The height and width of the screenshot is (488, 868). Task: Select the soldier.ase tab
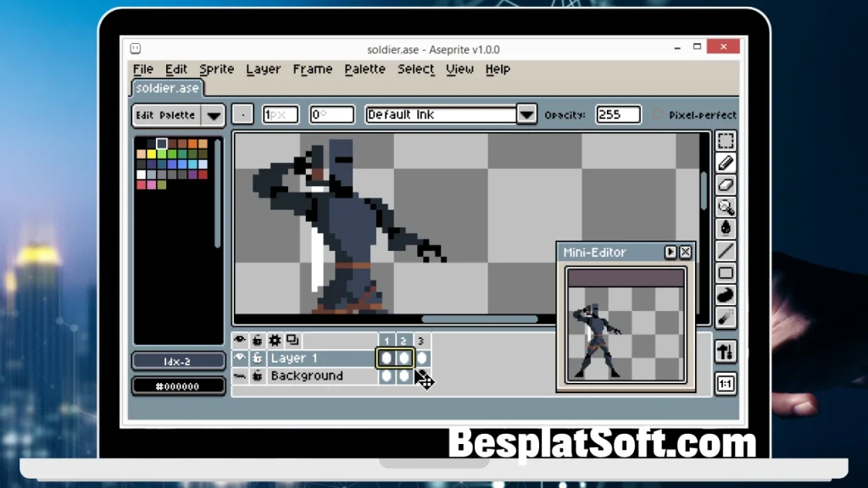click(166, 88)
